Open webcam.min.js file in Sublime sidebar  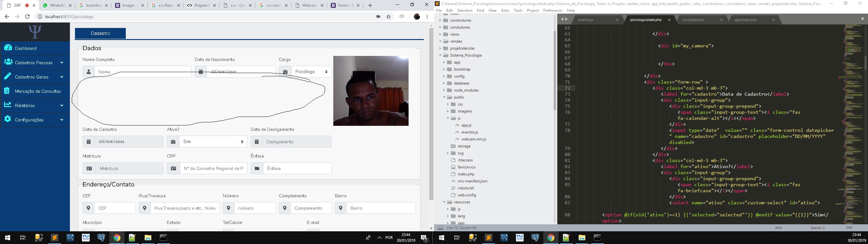[x=474, y=139]
